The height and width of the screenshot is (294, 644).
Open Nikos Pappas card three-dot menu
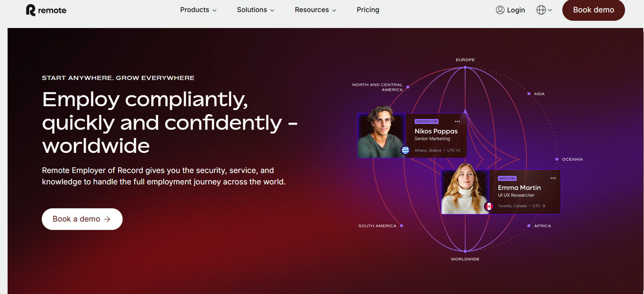point(457,121)
